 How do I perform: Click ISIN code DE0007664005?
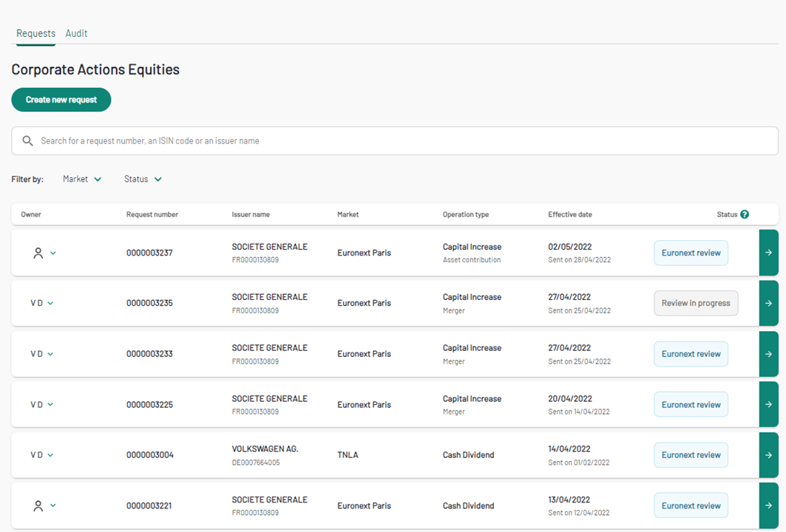click(256, 463)
